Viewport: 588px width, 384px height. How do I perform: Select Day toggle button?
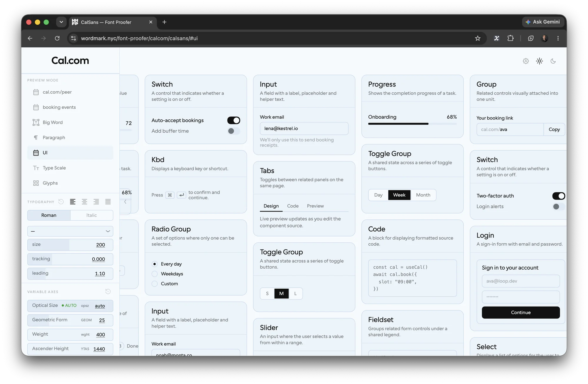click(x=378, y=195)
